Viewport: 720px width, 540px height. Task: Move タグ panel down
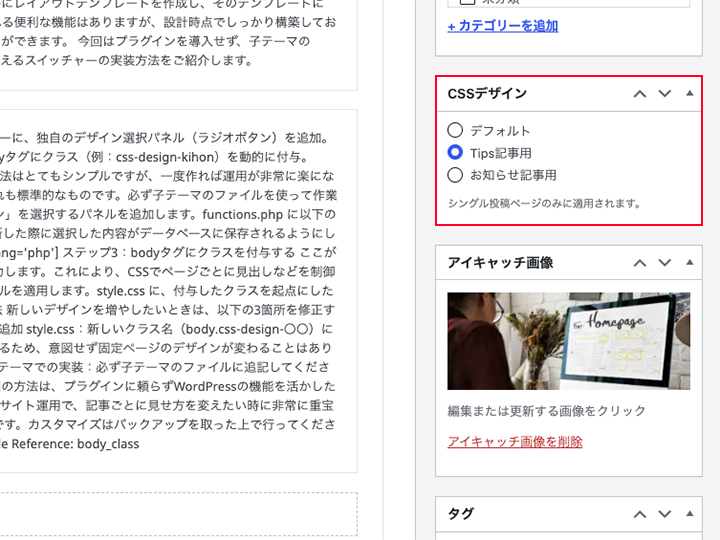[x=664, y=514]
